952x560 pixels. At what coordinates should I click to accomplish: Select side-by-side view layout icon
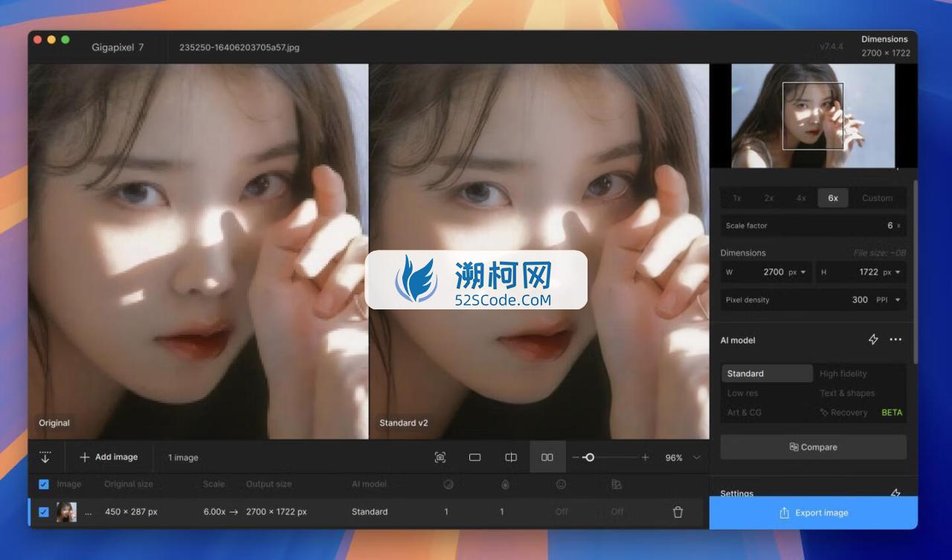click(547, 457)
